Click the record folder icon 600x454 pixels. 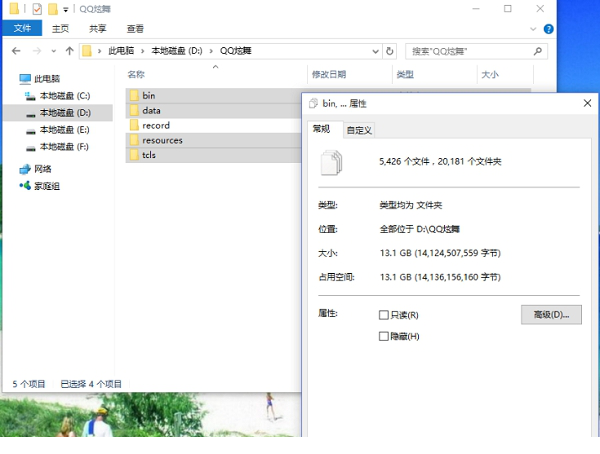pyautogui.click(x=134, y=125)
